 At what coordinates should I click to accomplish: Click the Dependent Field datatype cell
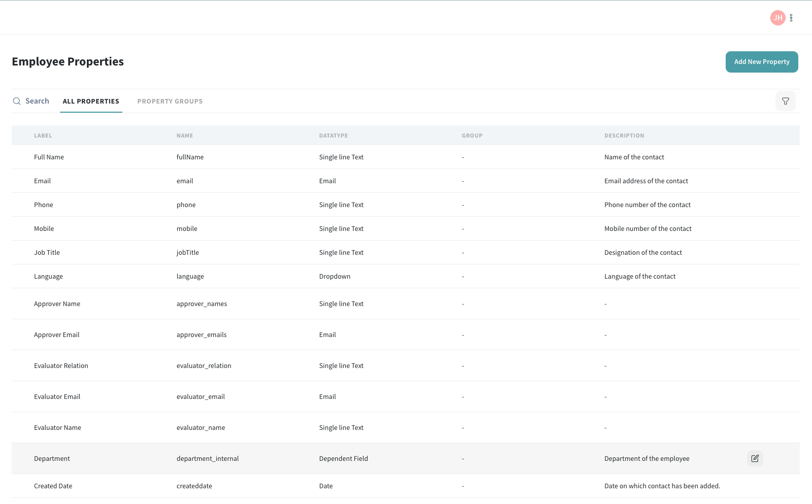(343, 459)
